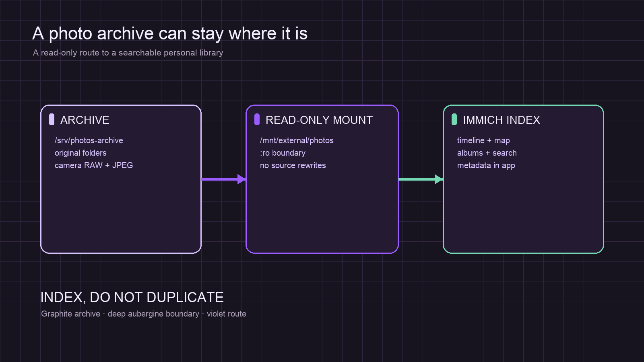
Task: Click the 'metadata in app' line
Action: 486,165
